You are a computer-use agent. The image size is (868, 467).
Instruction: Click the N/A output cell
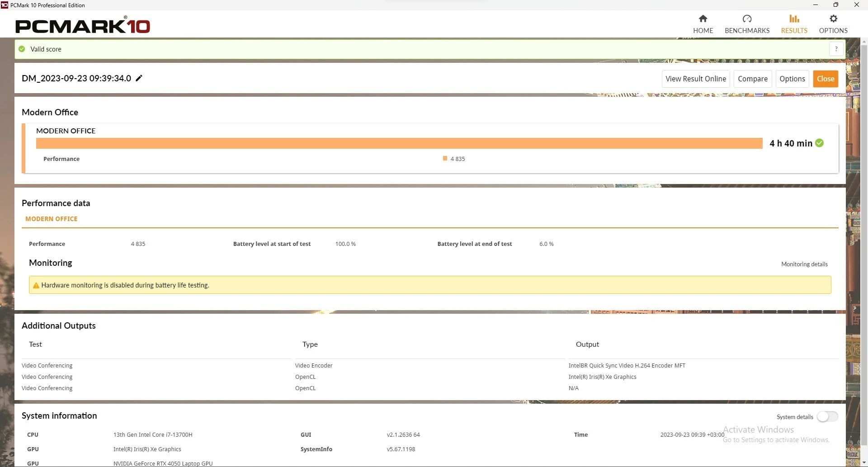tap(573, 388)
